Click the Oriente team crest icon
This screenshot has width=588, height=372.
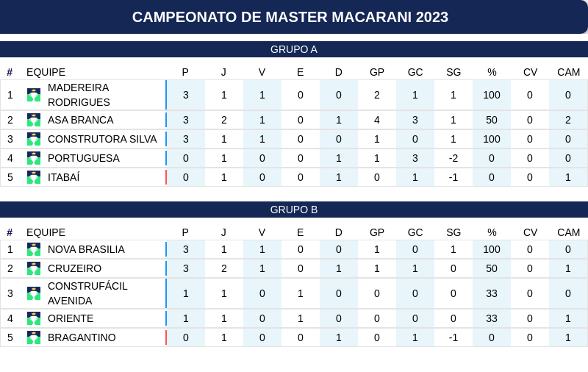coord(34,318)
